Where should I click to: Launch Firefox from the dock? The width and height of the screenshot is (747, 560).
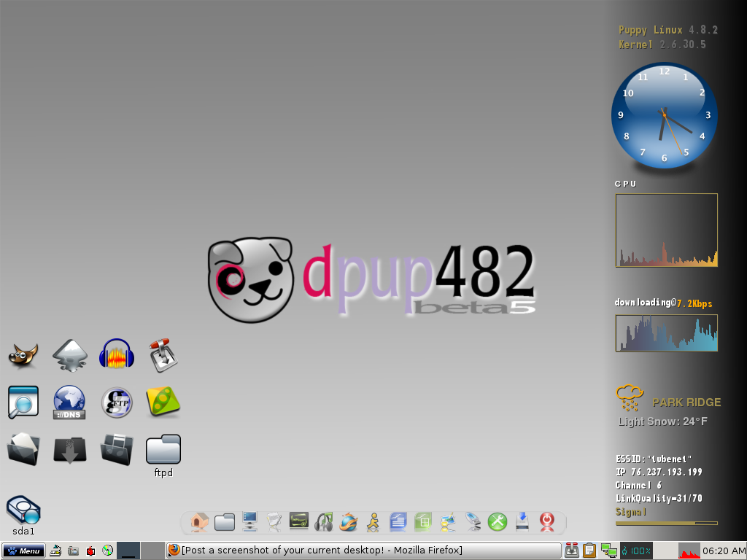[349, 521]
